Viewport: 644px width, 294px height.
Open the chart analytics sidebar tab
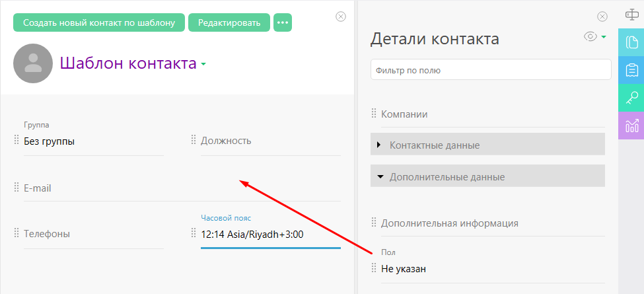tap(631, 126)
